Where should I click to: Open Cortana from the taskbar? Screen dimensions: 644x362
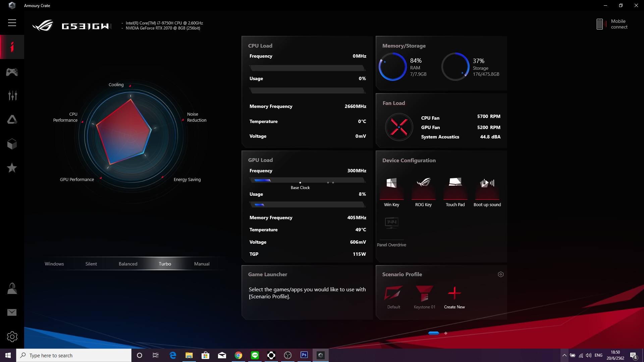click(140, 355)
